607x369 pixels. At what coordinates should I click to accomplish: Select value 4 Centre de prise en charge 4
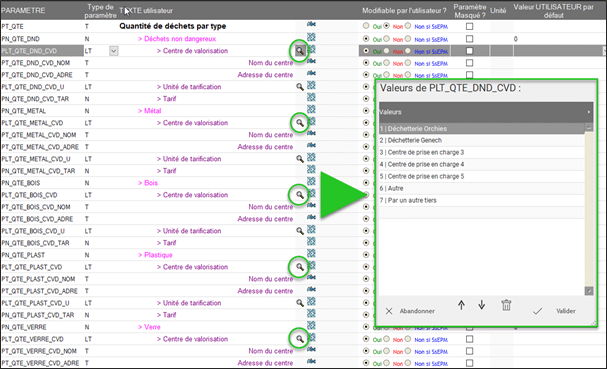(x=482, y=164)
